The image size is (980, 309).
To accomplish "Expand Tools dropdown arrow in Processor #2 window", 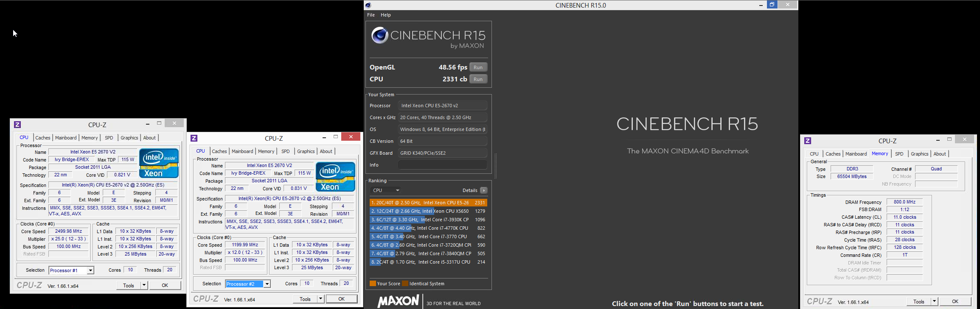I will coord(321,299).
